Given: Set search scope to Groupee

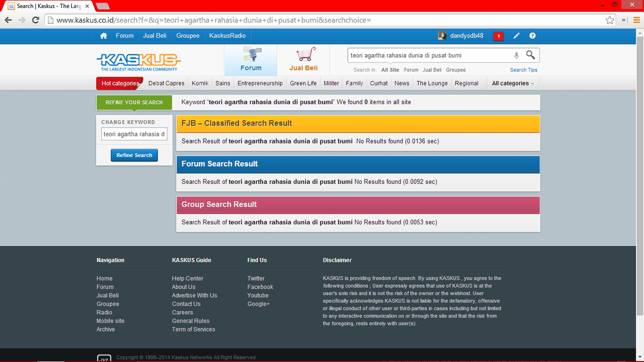Looking at the screenshot, I should tap(456, 70).
